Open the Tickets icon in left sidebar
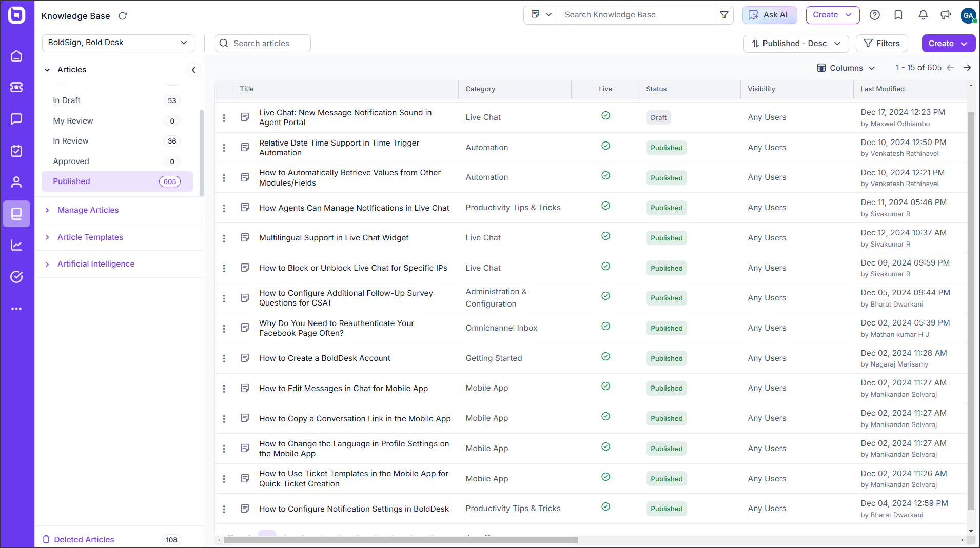 (16, 87)
